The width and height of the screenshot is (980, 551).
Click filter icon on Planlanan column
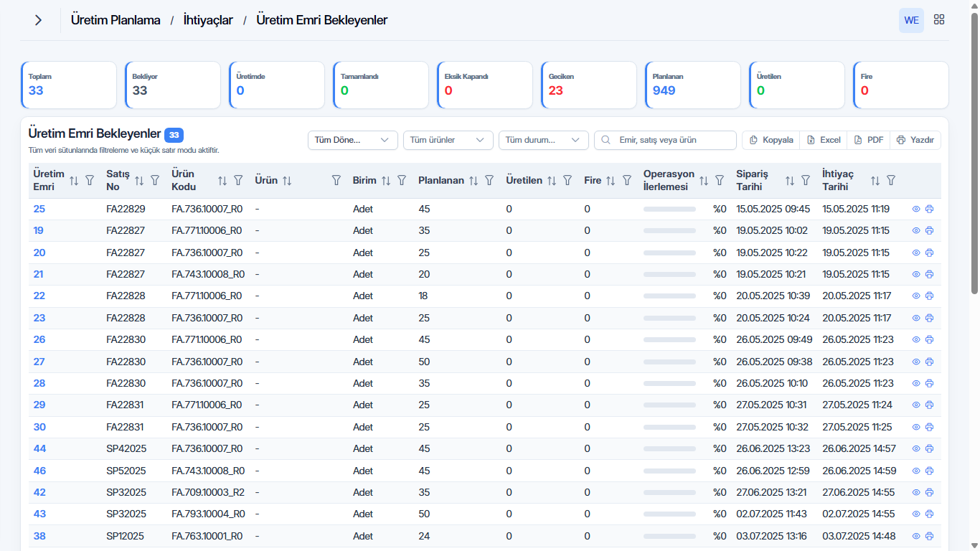pyautogui.click(x=489, y=181)
